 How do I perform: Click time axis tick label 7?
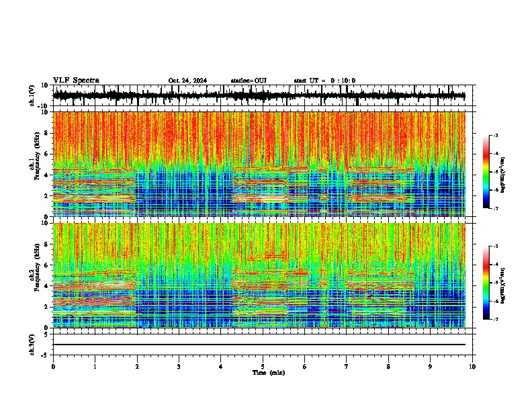click(x=347, y=367)
